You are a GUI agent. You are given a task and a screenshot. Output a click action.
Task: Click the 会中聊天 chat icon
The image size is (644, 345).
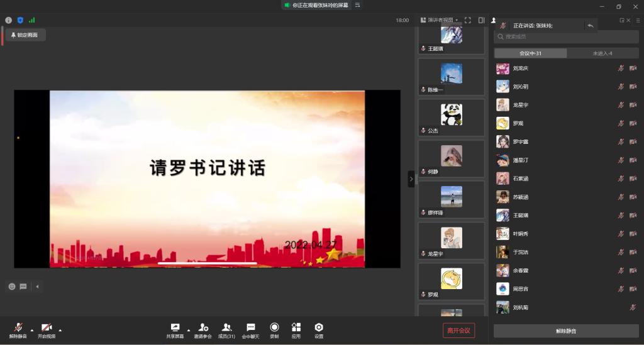point(250,327)
